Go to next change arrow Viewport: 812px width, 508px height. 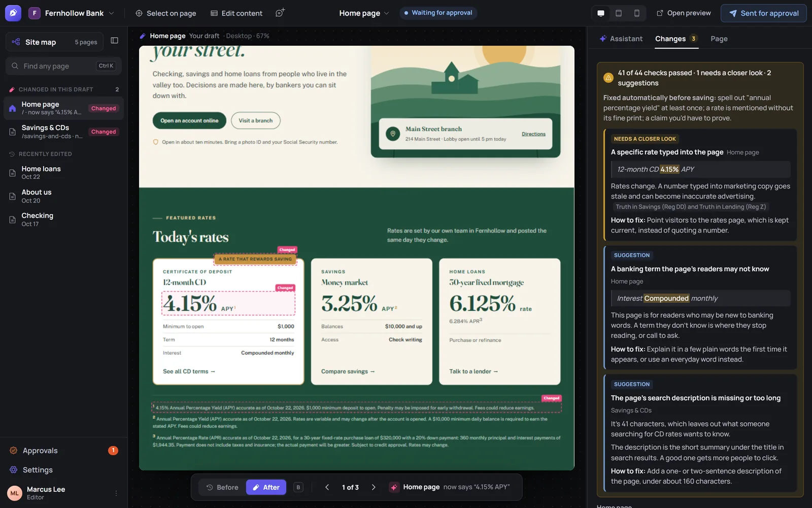(374, 487)
